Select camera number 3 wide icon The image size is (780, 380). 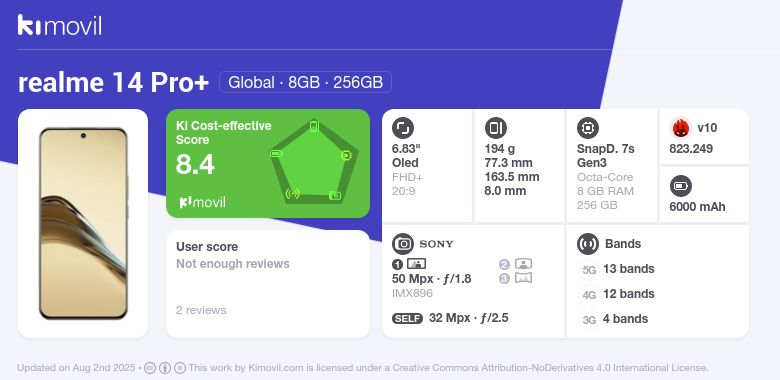(523, 278)
